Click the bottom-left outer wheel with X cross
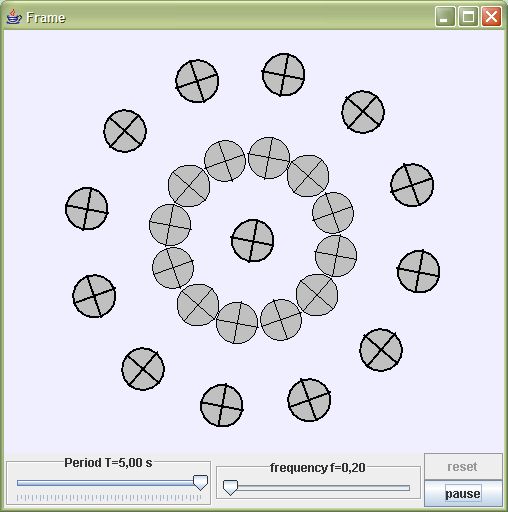 coord(143,369)
